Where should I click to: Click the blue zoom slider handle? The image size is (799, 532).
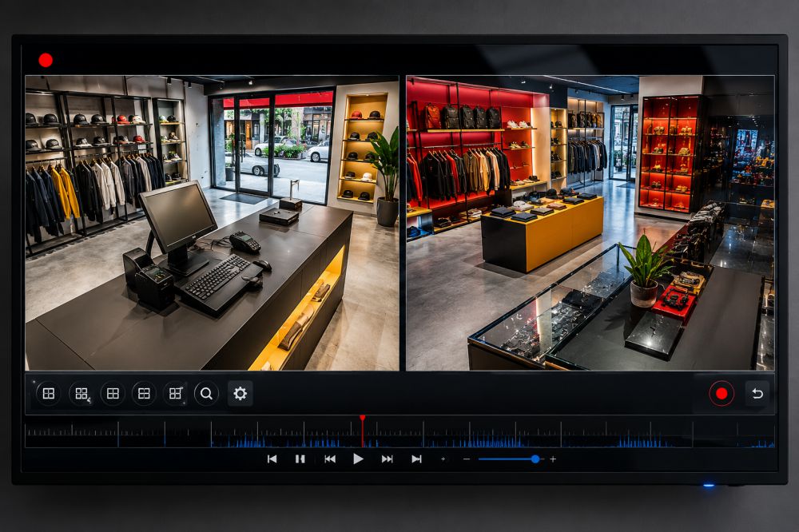point(535,459)
